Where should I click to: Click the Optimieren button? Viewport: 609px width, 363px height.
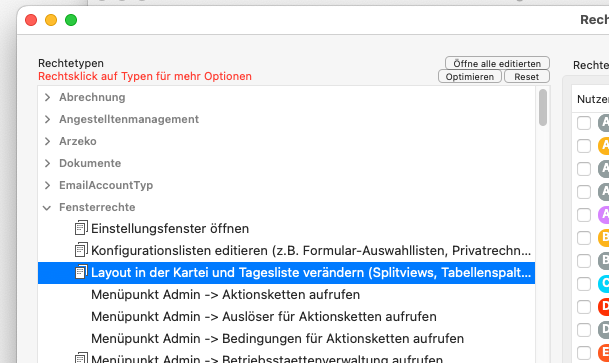(470, 76)
